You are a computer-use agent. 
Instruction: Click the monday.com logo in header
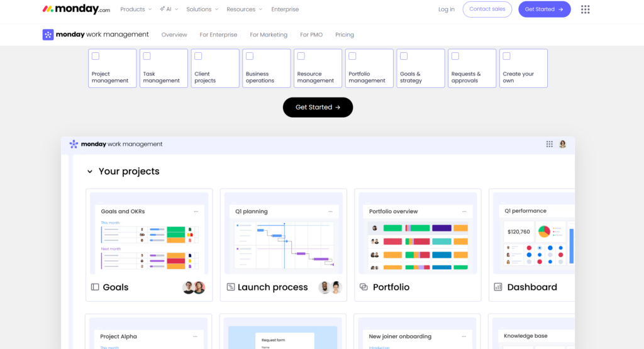pyautogui.click(x=76, y=9)
